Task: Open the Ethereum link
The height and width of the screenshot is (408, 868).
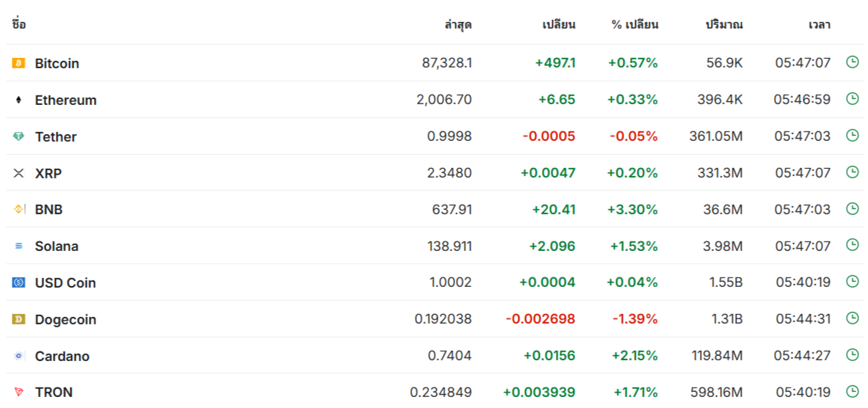Action: click(x=66, y=100)
